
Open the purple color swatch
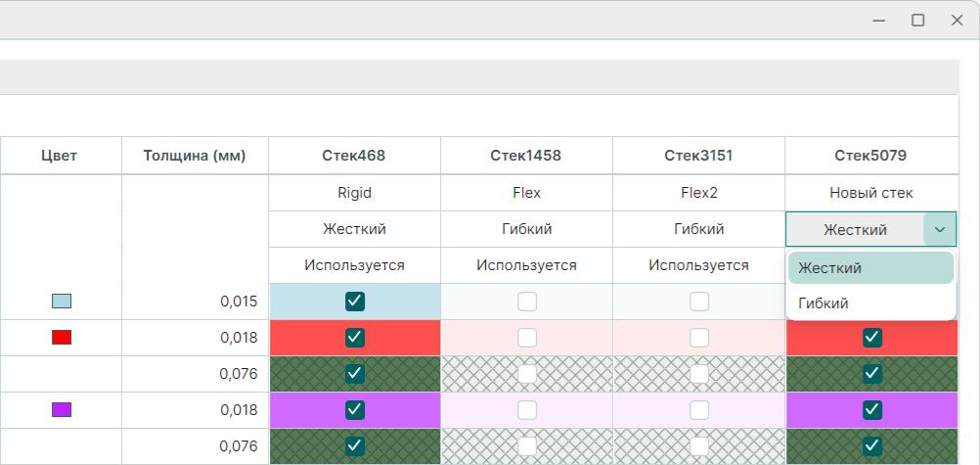(62, 410)
